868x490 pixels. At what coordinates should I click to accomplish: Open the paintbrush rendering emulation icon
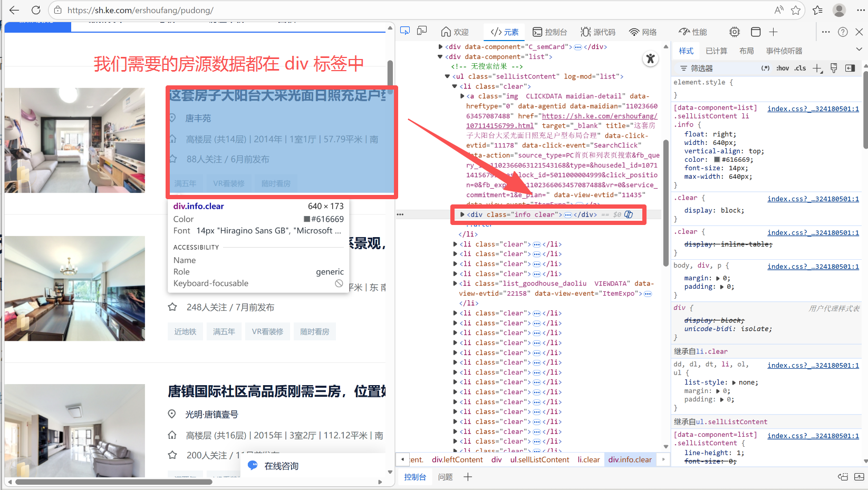pyautogui.click(x=834, y=68)
